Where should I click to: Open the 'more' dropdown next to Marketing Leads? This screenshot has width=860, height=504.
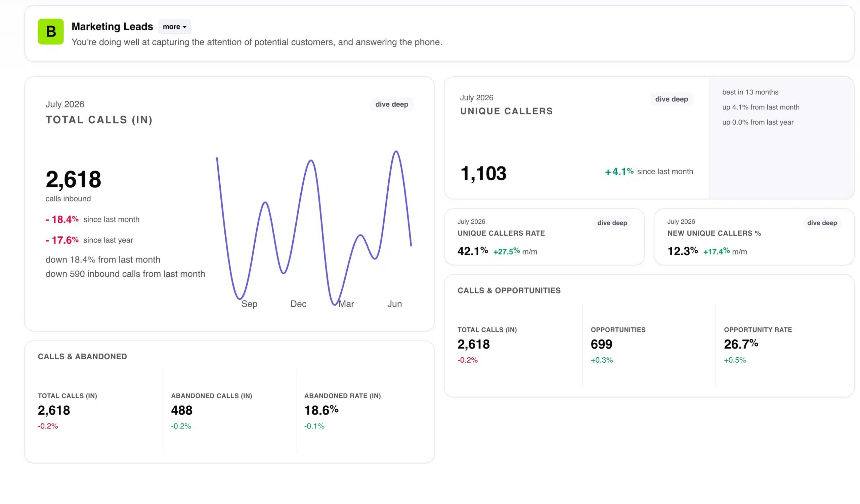point(174,27)
